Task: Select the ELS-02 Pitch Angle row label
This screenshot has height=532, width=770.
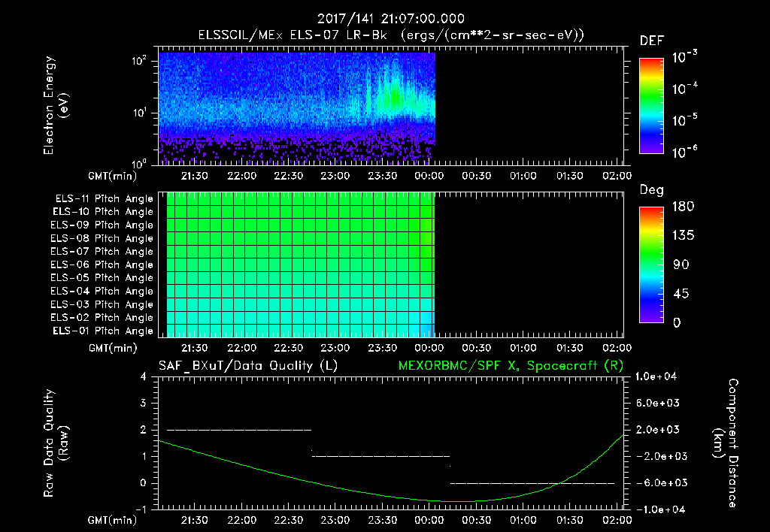Action: (102, 318)
